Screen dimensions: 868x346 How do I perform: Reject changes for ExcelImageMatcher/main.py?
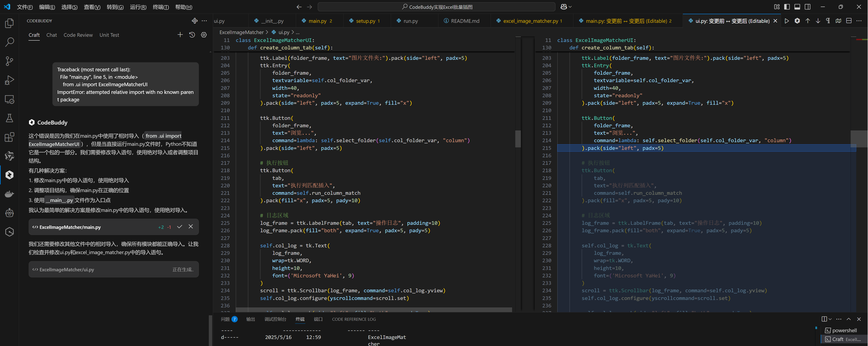[x=191, y=227]
